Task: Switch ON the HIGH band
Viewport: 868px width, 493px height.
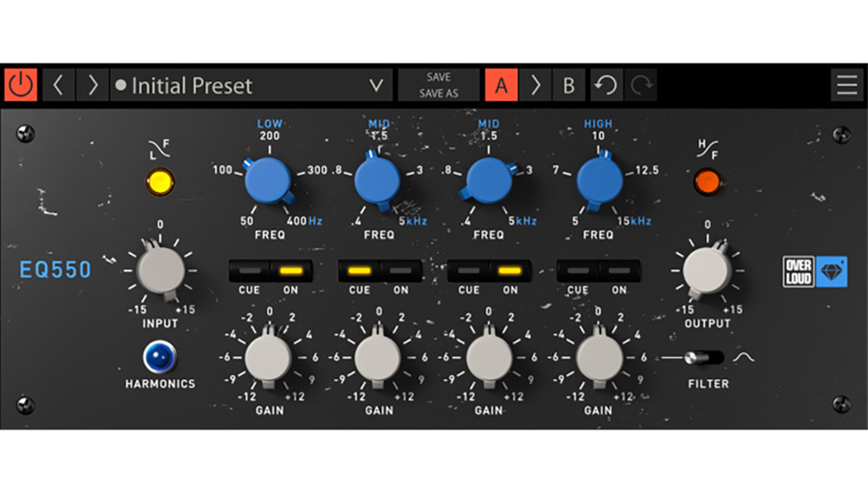Action: click(x=619, y=271)
